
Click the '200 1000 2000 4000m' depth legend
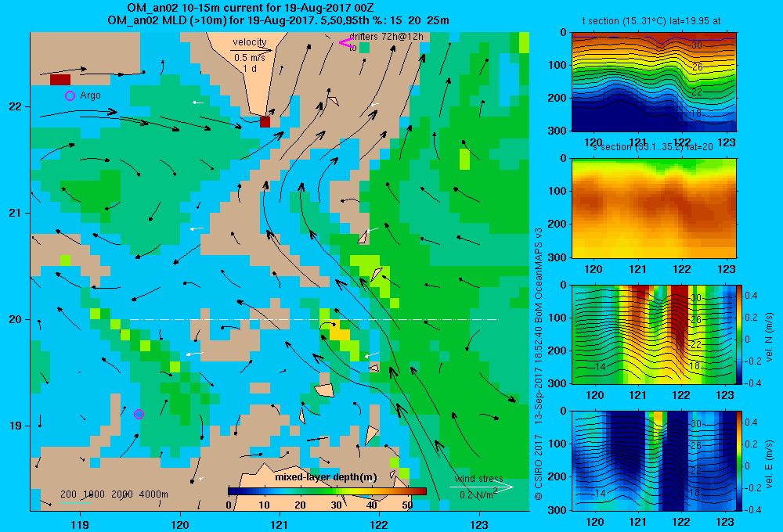(x=114, y=494)
